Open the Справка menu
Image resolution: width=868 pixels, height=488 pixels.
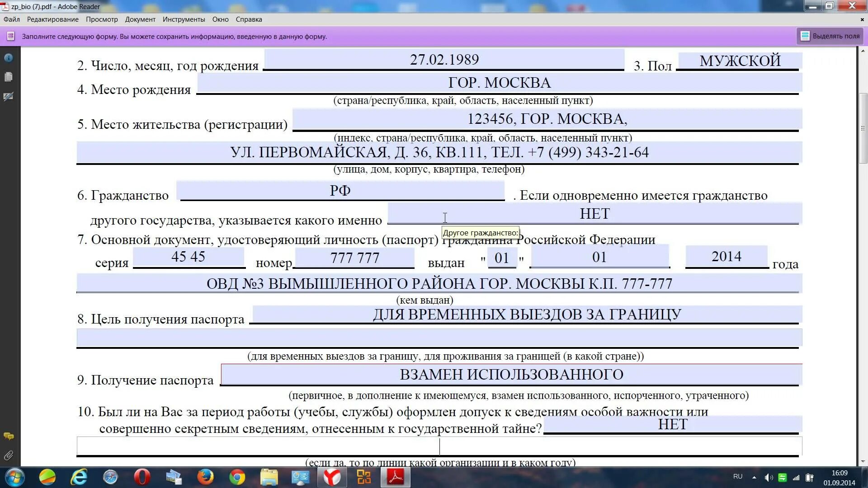(x=249, y=19)
